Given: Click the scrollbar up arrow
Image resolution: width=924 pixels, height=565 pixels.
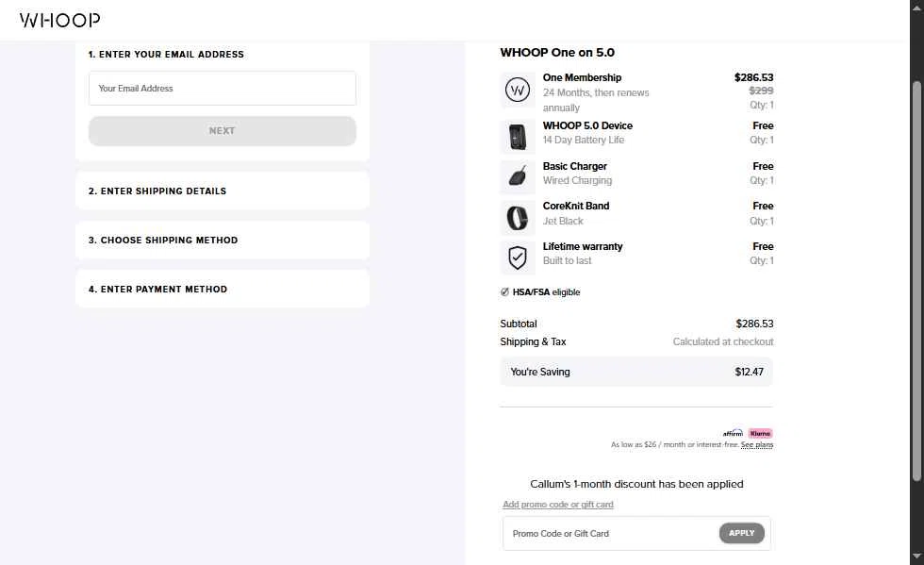Looking at the screenshot, I should (x=916, y=8).
